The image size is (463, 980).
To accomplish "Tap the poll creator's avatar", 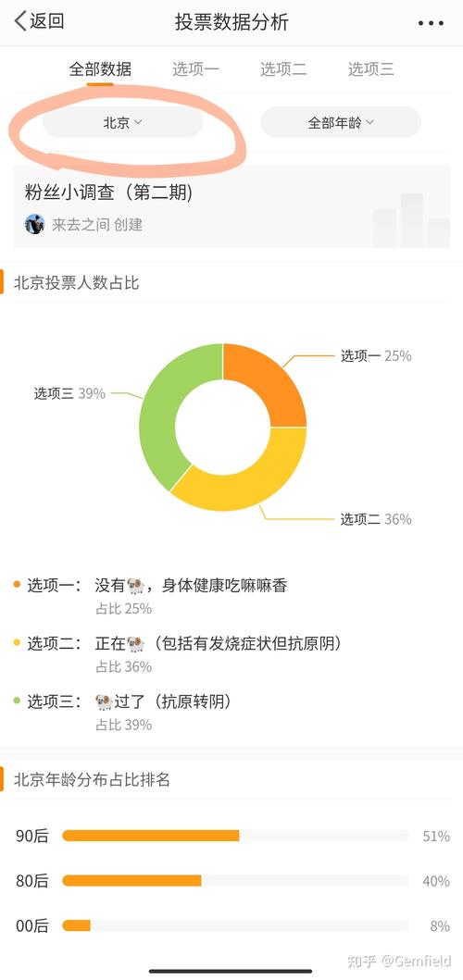I will [x=34, y=224].
